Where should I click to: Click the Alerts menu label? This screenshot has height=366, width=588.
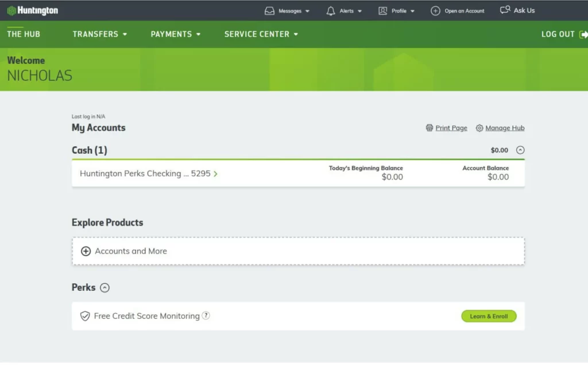(346, 11)
